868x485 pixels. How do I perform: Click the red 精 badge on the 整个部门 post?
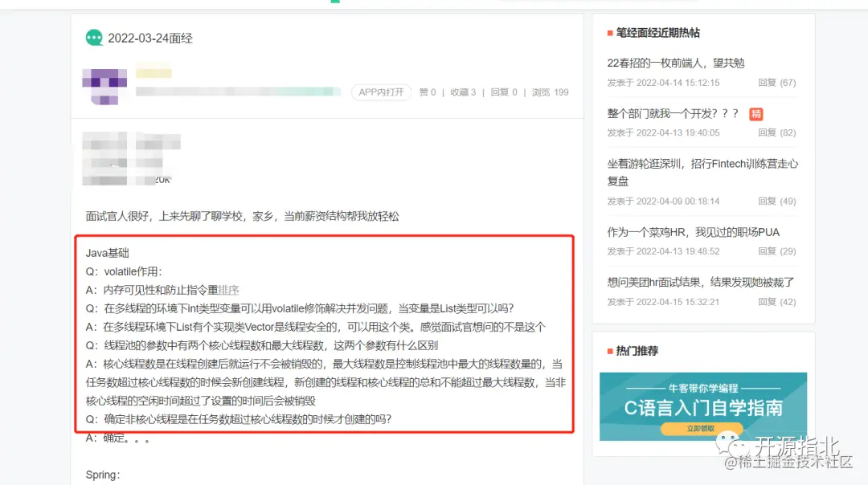(x=755, y=114)
